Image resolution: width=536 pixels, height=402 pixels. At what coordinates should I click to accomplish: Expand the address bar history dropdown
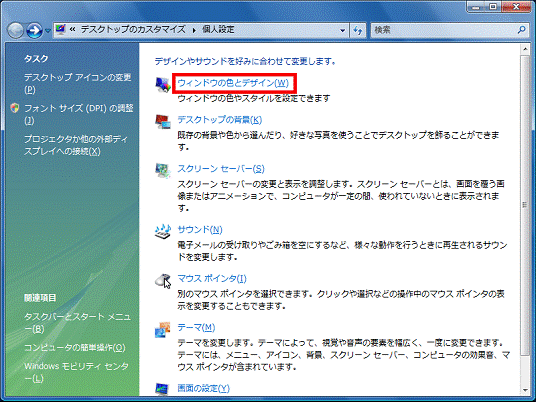(343, 30)
